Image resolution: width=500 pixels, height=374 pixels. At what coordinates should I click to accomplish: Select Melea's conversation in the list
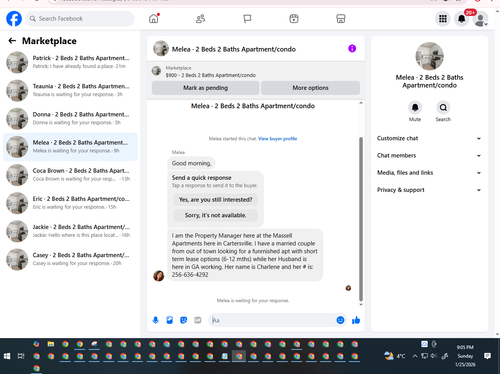(x=70, y=147)
